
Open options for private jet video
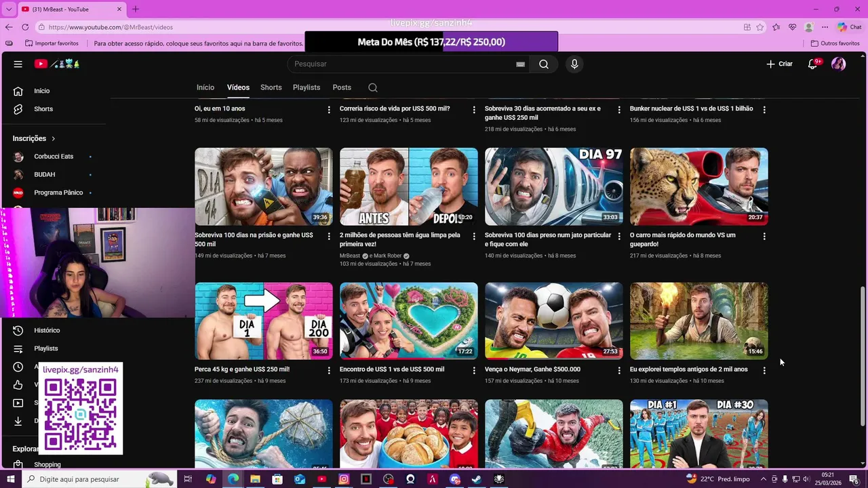point(619,237)
